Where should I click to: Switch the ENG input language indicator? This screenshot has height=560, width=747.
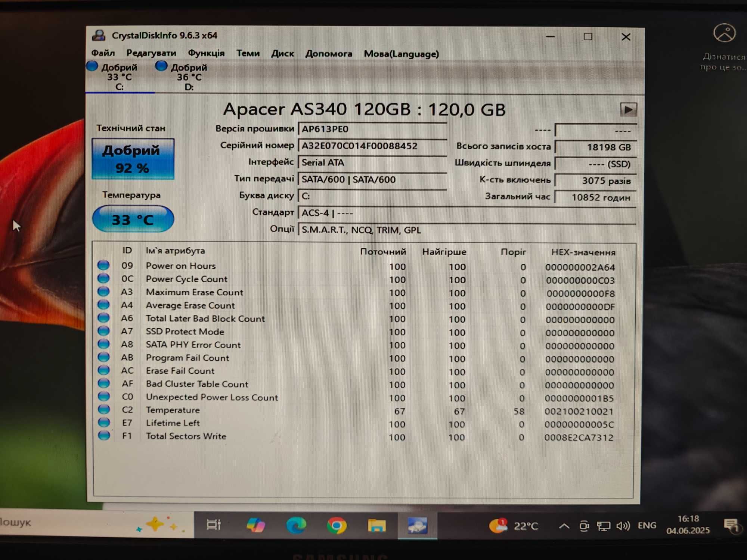click(x=647, y=526)
